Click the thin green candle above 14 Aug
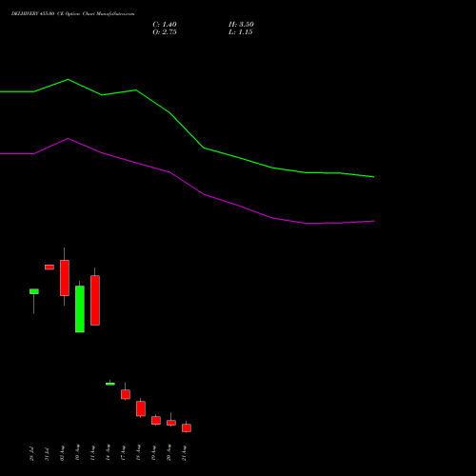 110,384
